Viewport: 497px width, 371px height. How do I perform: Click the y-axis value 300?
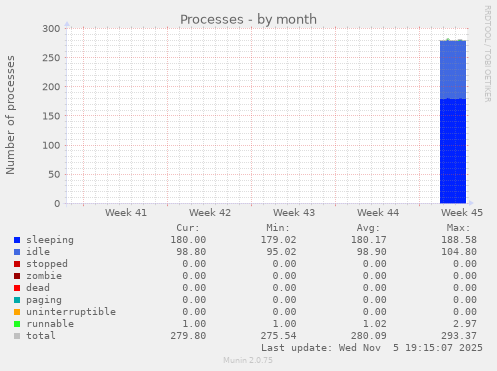tap(51, 29)
